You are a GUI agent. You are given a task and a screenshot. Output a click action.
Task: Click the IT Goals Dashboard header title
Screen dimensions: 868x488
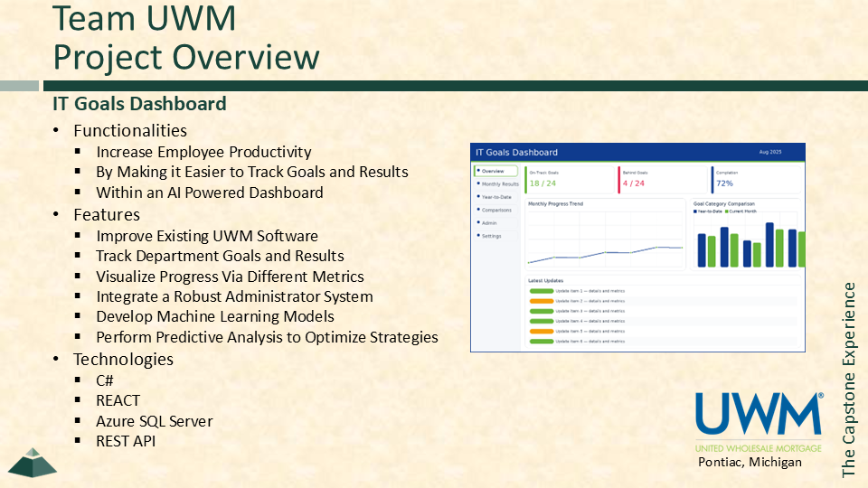516,152
